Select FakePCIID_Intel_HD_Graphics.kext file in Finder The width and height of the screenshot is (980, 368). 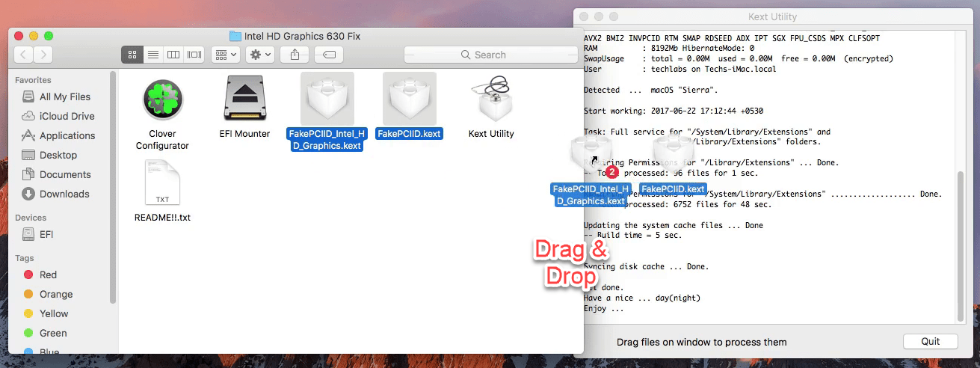[327, 99]
